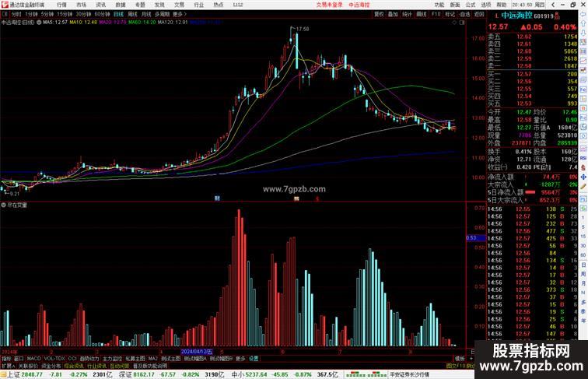This screenshot has width=588, height=379.
Task: Click the app logo icon at top left
Action: [5, 5]
